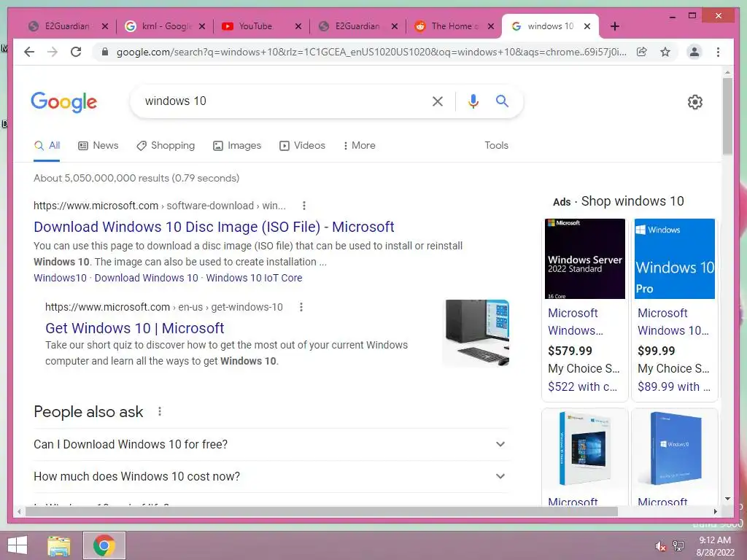Image resolution: width=747 pixels, height=560 pixels.
Task: Click the address bar URL
Action: pyautogui.click(x=371, y=52)
